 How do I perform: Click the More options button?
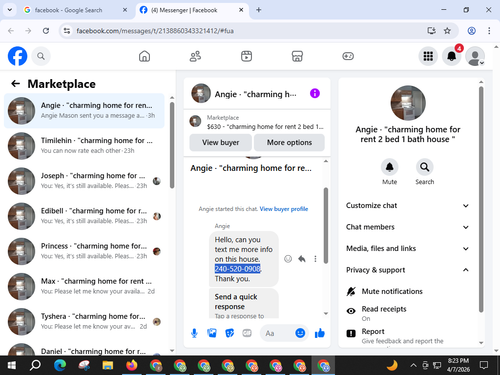[289, 142]
